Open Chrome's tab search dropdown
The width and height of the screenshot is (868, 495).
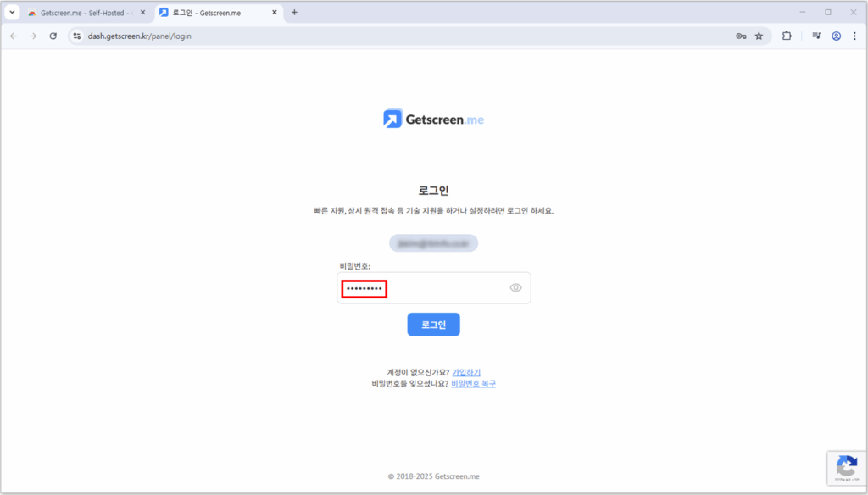click(x=12, y=12)
